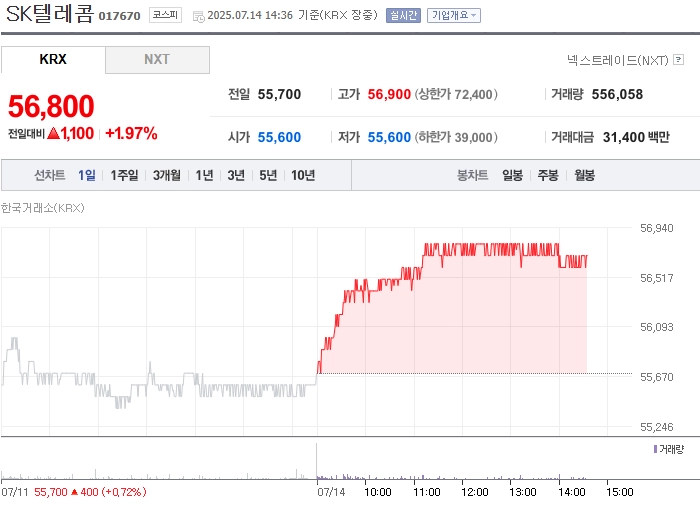Viewport: 700px width, 505px height.
Task: Click the 07/14 date axis label
Action: [331, 492]
